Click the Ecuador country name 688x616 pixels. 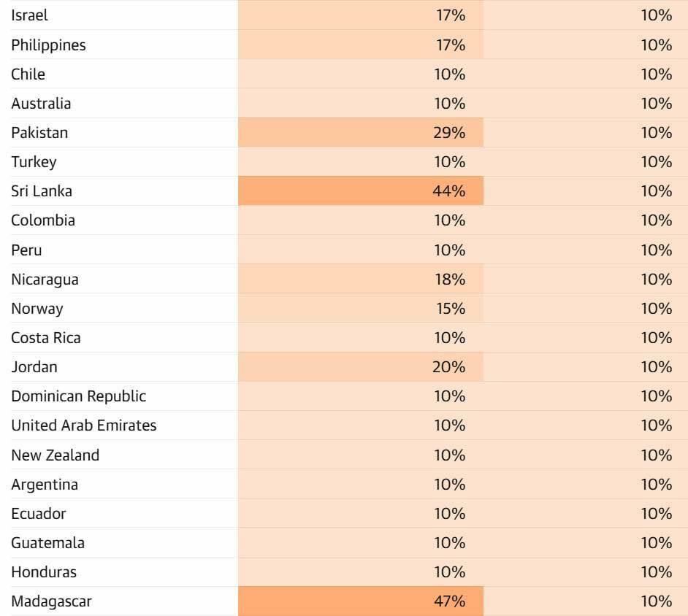coord(39,513)
